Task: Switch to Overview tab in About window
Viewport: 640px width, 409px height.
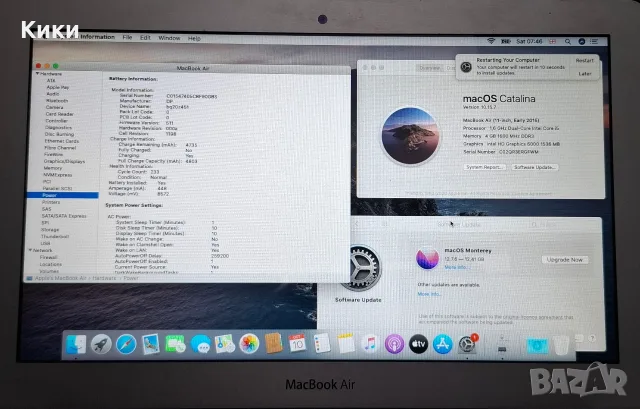Action: point(430,68)
